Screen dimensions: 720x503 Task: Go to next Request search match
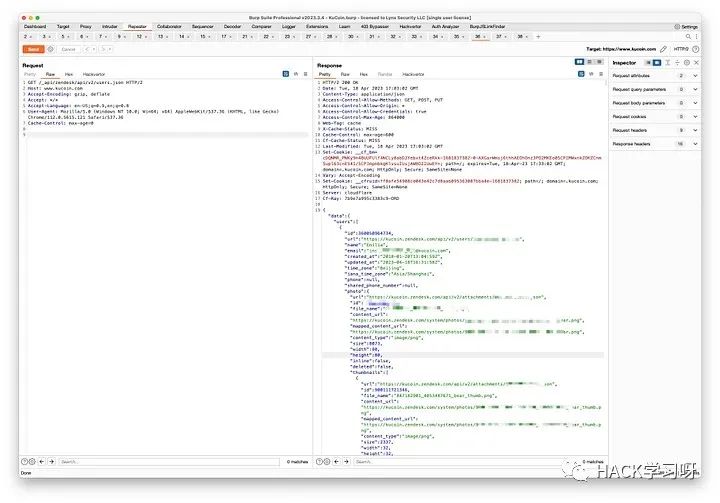(51, 461)
